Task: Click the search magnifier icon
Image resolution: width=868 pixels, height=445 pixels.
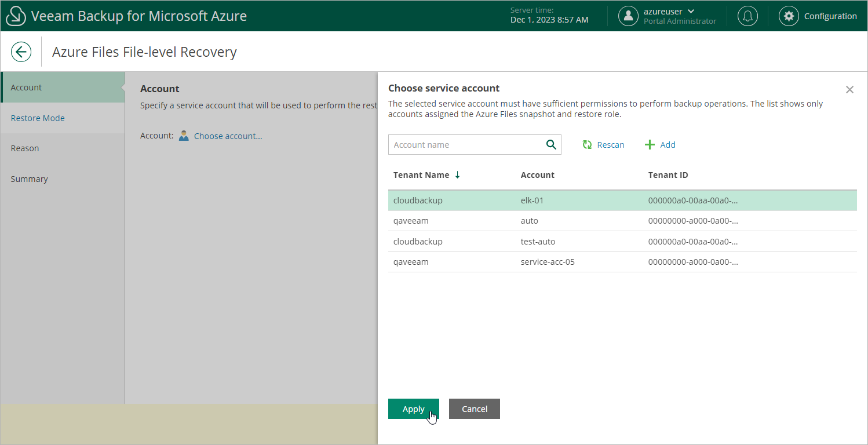Action: 551,145
